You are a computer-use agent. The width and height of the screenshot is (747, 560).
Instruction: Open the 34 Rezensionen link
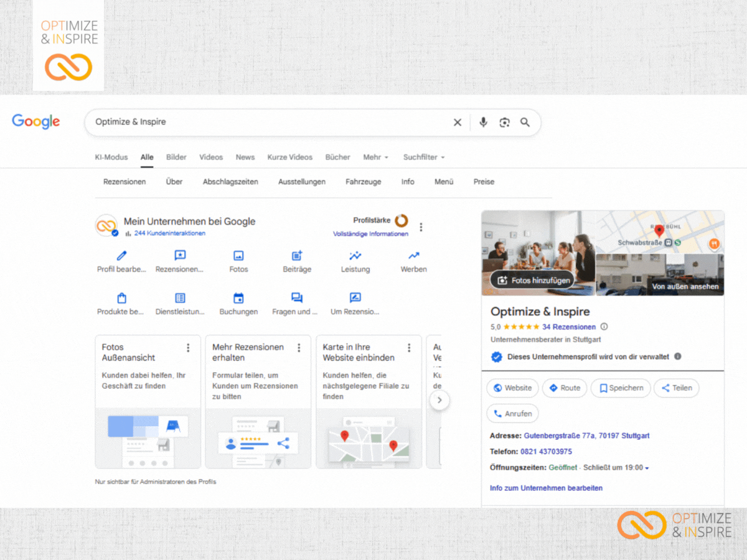[x=568, y=327]
